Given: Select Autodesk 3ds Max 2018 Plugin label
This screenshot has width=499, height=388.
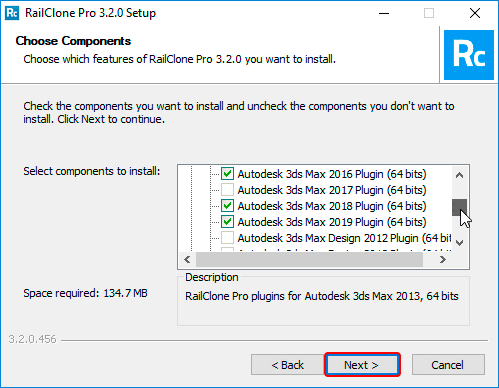Looking at the screenshot, I should tap(332, 206).
